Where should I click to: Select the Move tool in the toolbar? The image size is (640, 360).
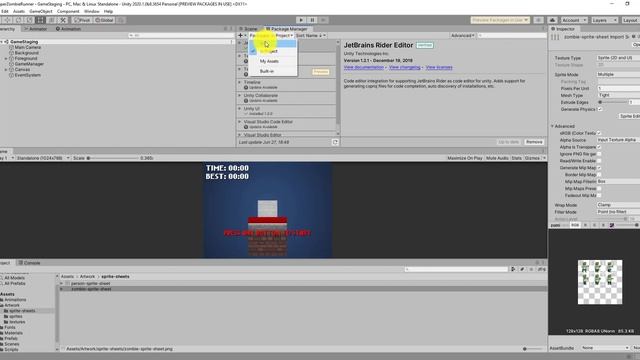(7, 20)
